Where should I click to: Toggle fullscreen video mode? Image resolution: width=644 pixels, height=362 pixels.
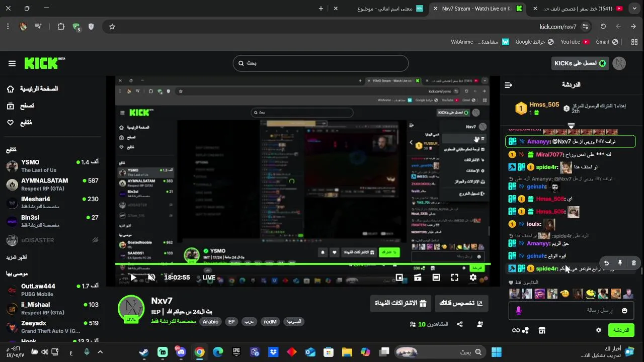pyautogui.click(x=454, y=278)
